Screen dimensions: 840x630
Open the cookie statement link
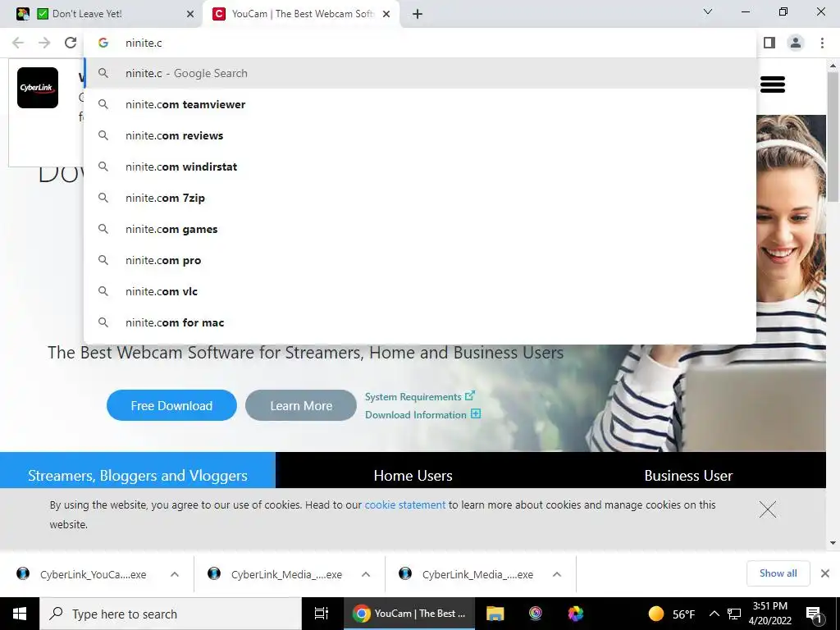point(405,504)
